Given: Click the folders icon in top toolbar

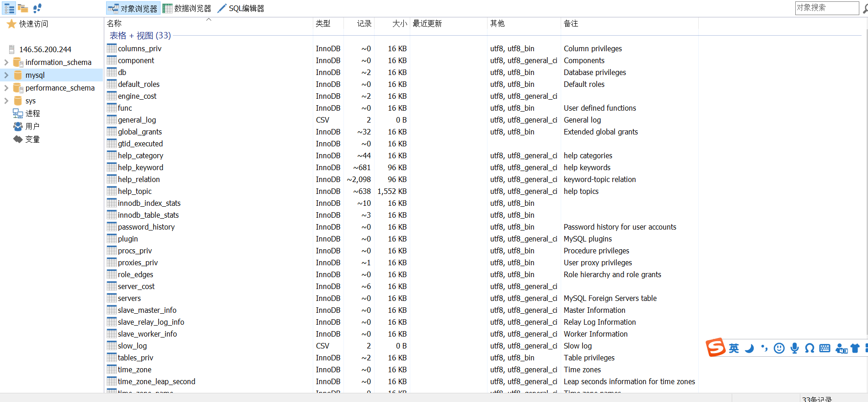Looking at the screenshot, I should pyautogui.click(x=23, y=8).
